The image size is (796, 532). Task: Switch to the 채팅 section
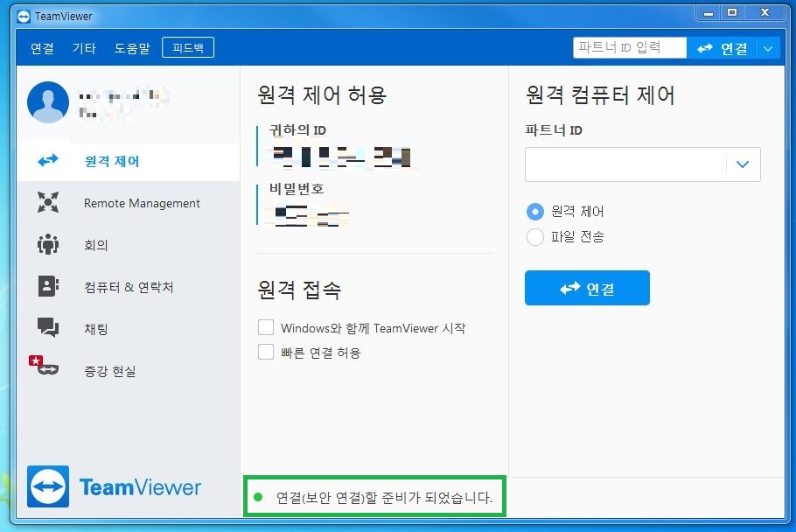coord(128,328)
